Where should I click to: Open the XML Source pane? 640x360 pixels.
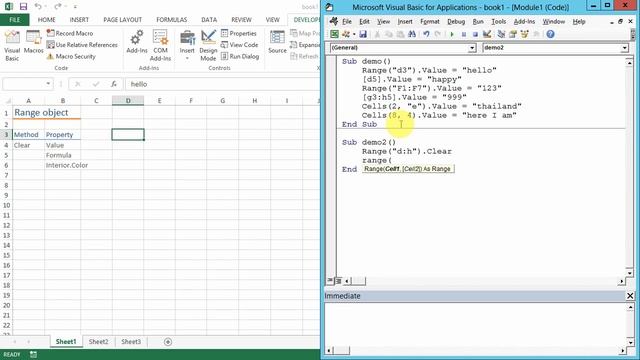(x=277, y=42)
